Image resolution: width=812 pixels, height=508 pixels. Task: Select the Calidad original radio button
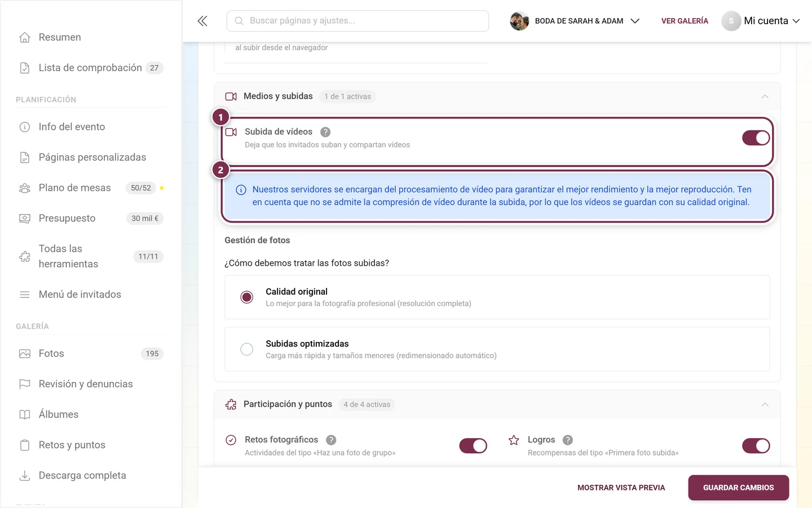click(247, 297)
